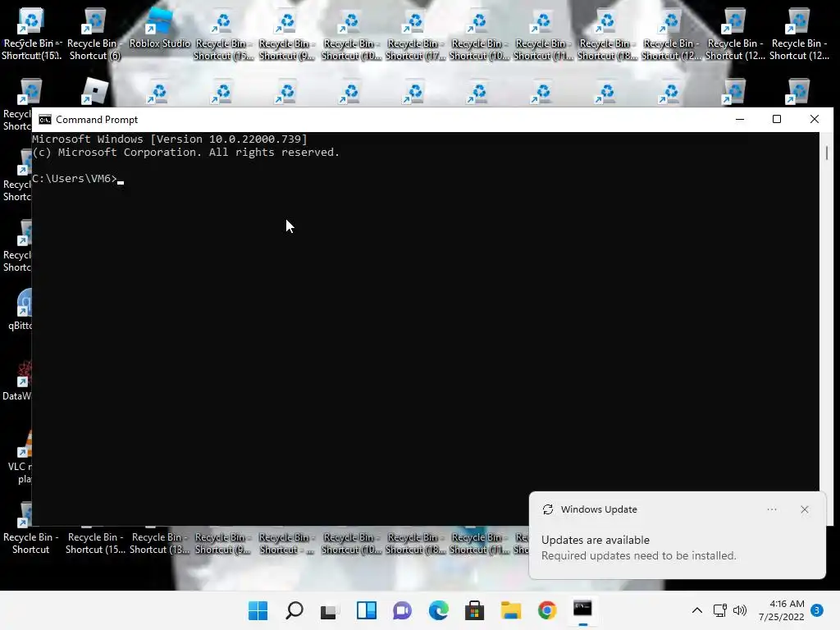Dismiss the Windows Update notification

(x=804, y=509)
